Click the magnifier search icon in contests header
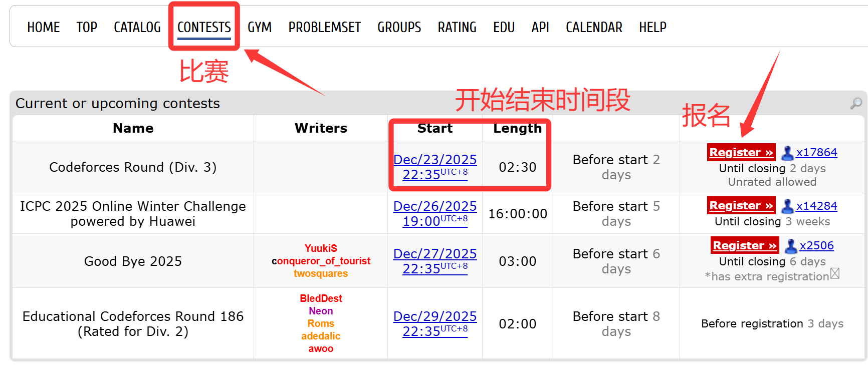This screenshot has width=868, height=367. [856, 103]
